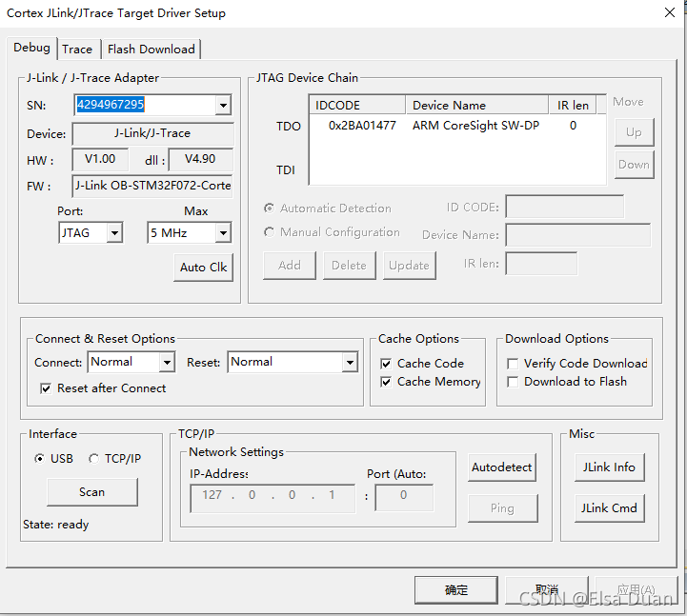Open the Port JTAG dropdown
Image resolution: width=687 pixels, height=616 pixels.
[x=114, y=233]
